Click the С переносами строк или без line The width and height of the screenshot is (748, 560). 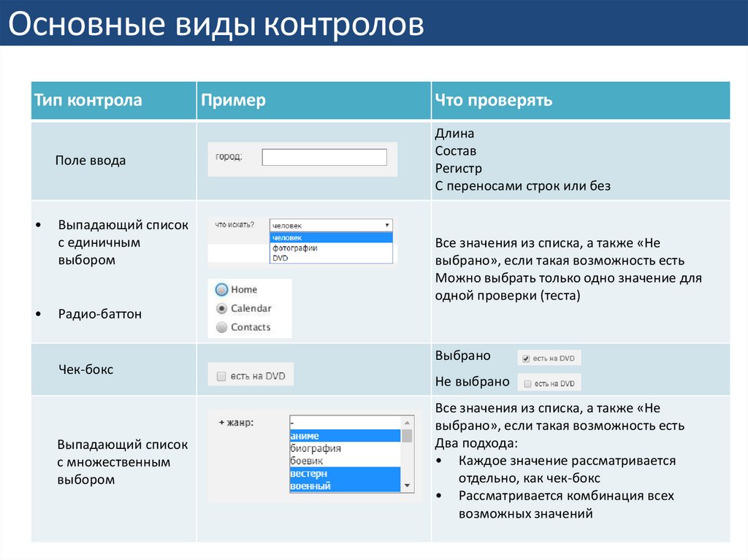(x=523, y=185)
